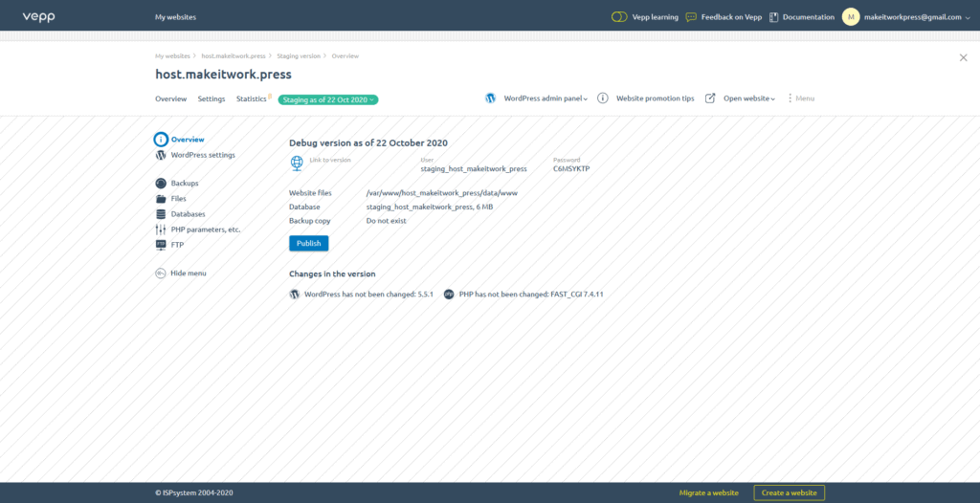Click the Hide menu circle icon

161,273
